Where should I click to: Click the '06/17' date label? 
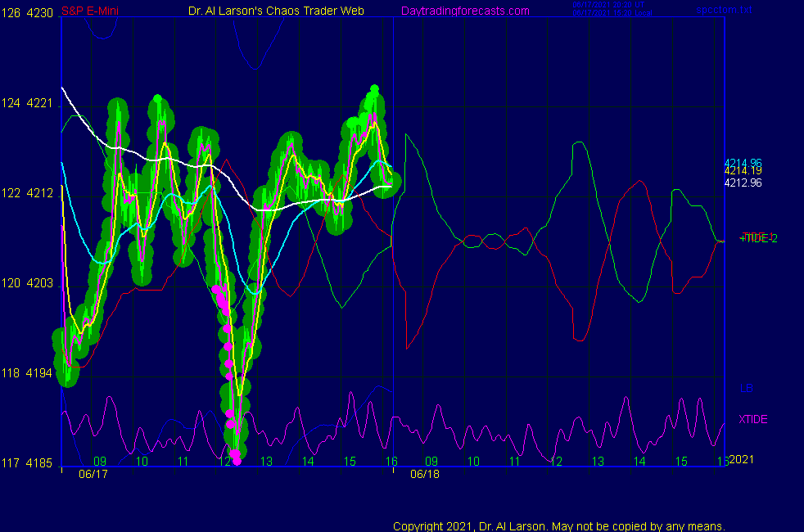pos(93,474)
